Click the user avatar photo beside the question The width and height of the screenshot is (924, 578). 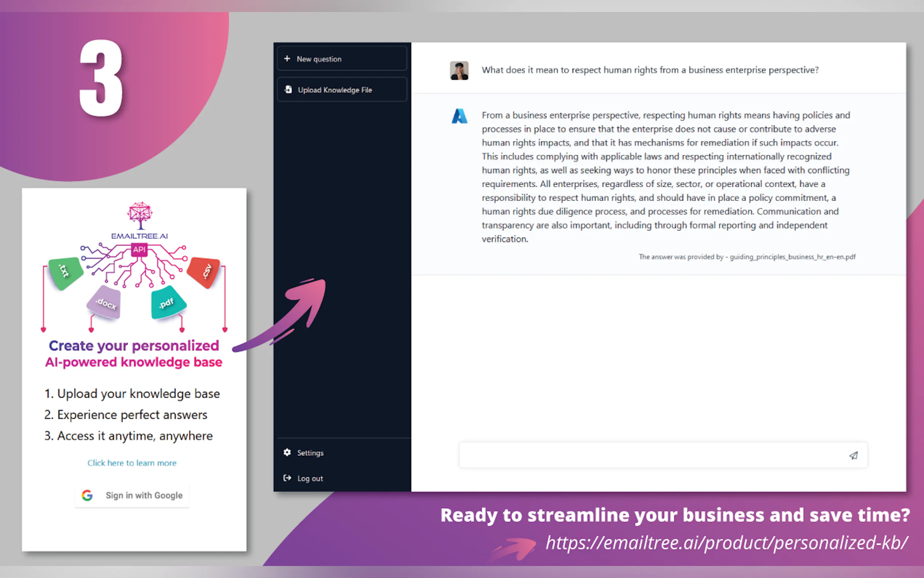pos(459,70)
